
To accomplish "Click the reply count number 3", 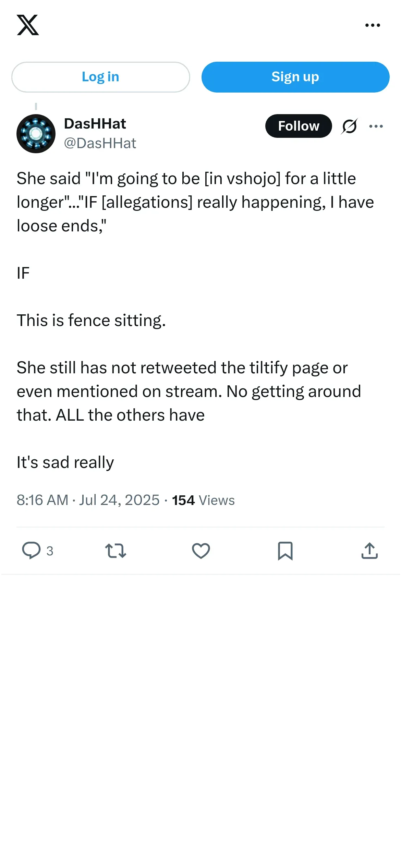I will [x=50, y=551].
